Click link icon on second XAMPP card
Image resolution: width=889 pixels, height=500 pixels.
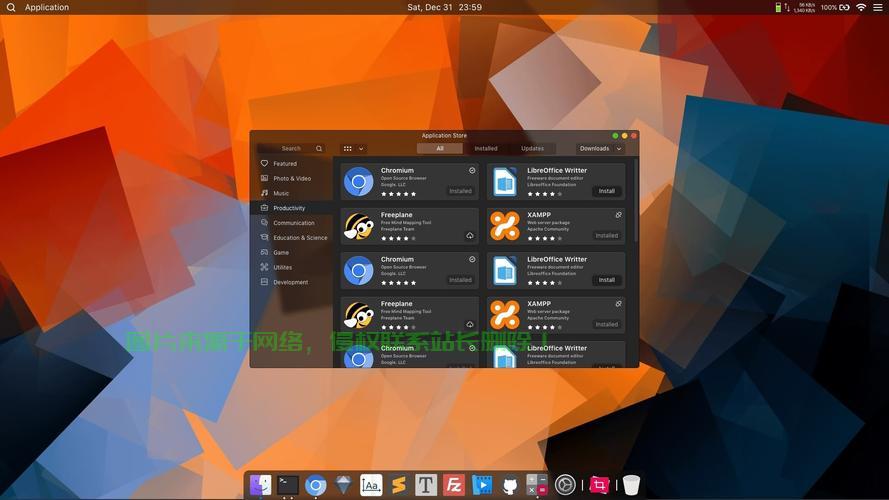[619, 304]
